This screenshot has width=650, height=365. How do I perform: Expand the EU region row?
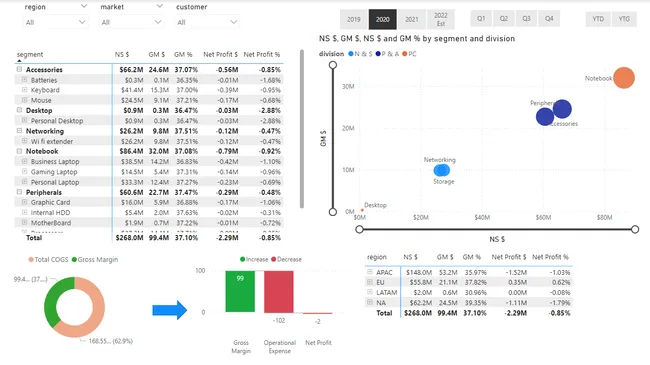point(370,282)
